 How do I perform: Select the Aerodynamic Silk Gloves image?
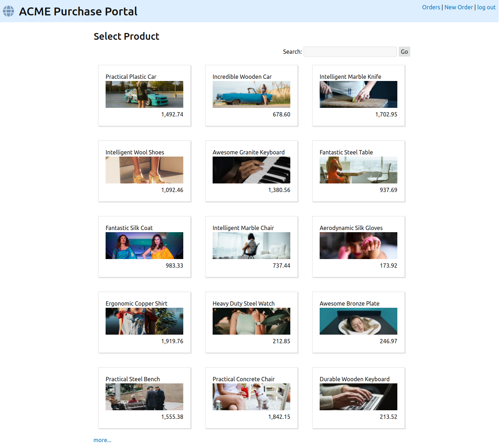[x=358, y=245]
